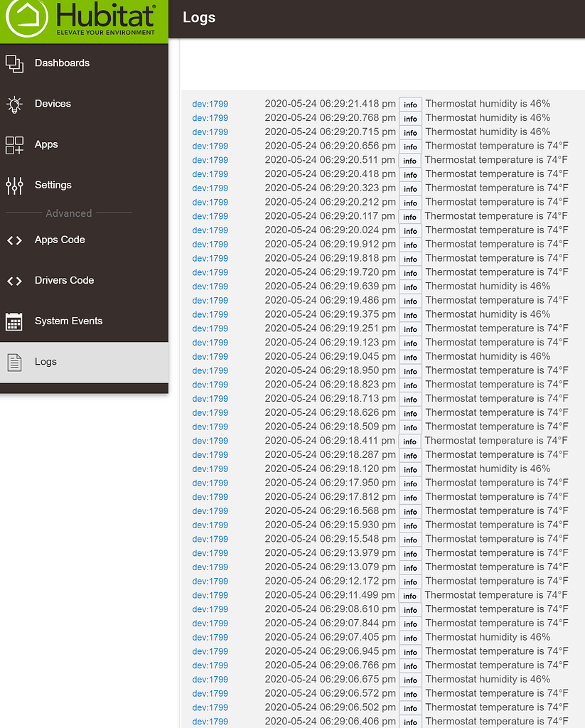Open the dev:1799 link on the first log row
Image resolution: width=585 pixels, height=728 pixels.
tap(210, 104)
